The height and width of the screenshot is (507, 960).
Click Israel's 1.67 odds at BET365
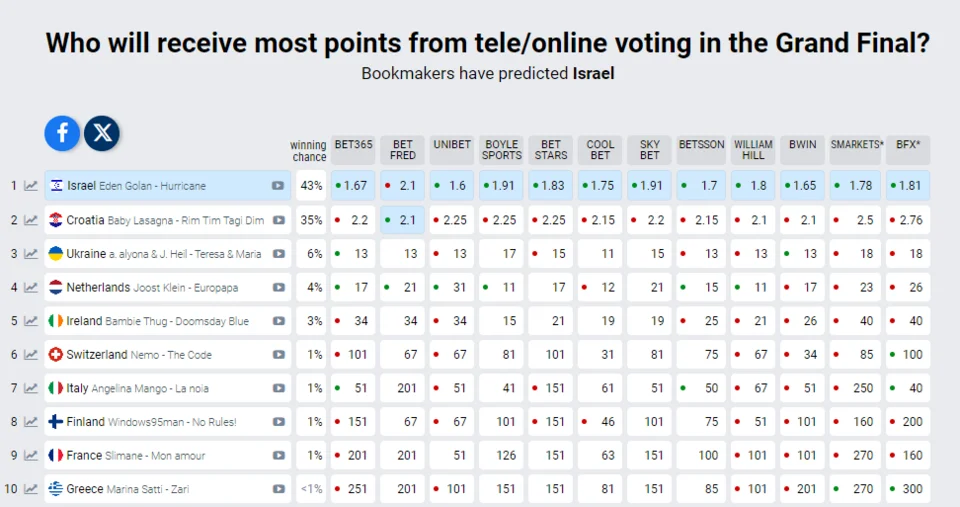pyautogui.click(x=353, y=186)
